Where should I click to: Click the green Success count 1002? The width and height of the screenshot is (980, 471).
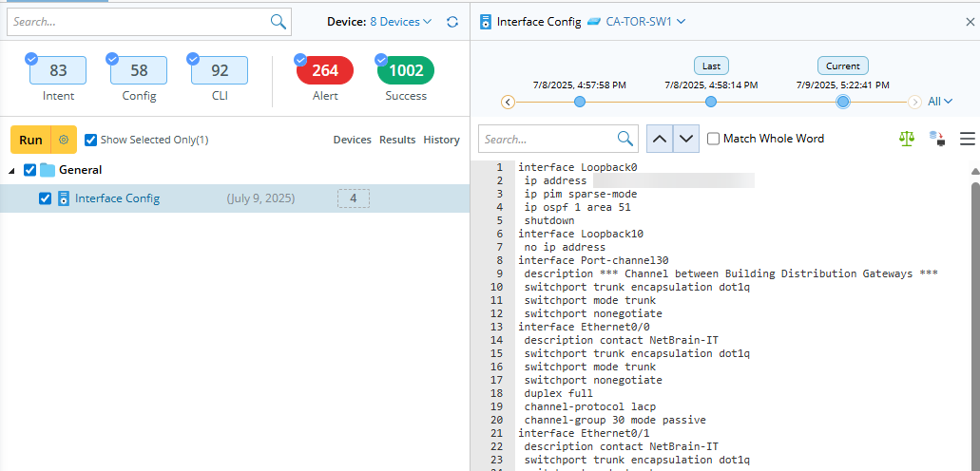[x=406, y=70]
